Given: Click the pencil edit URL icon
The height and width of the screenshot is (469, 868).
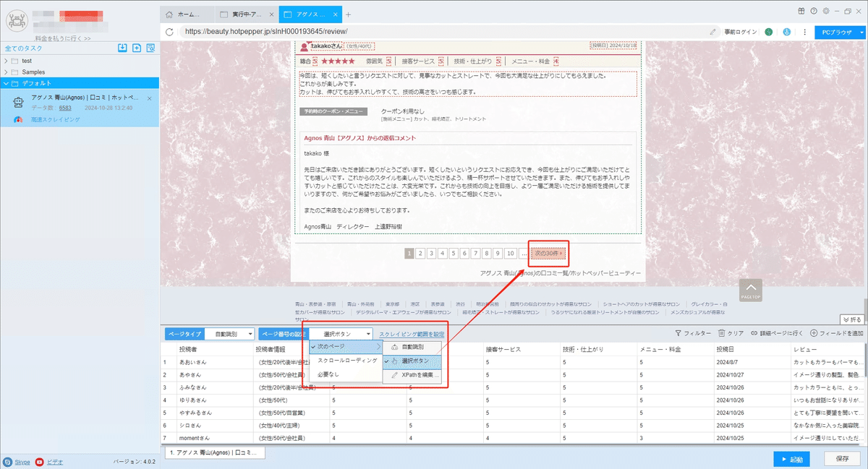Looking at the screenshot, I should [712, 32].
